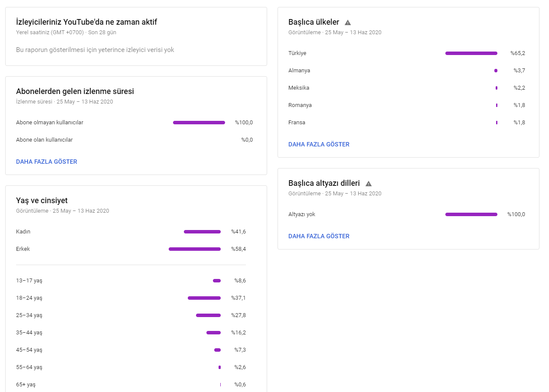The image size is (549, 392).
Task: Select the 35–44 yaş age bar
Action: [x=213, y=333]
